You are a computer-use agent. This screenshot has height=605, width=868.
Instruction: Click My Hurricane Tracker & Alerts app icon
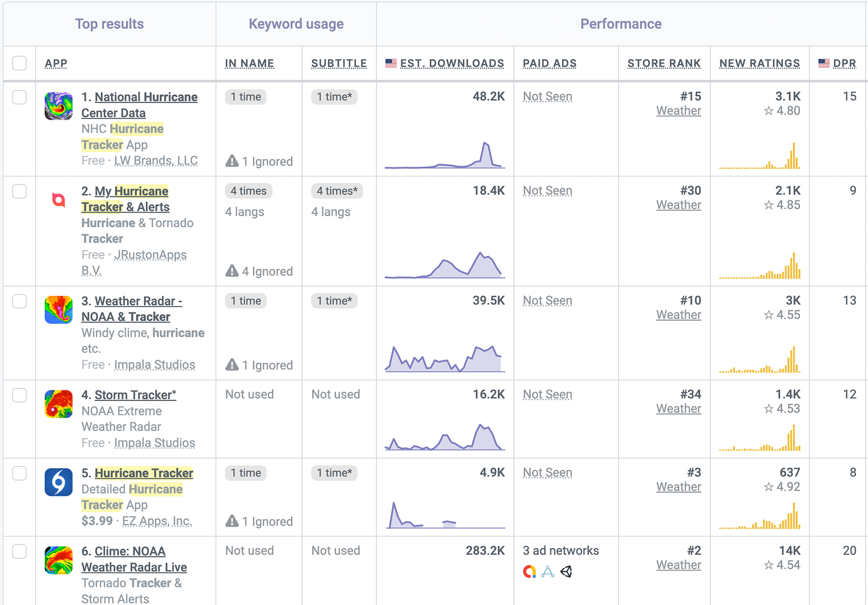(x=59, y=200)
